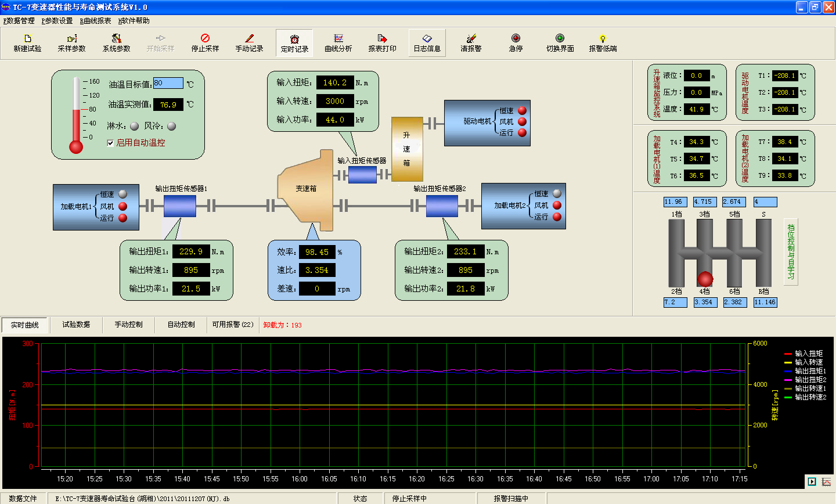Click the 加载电机2 恒速 indicator light
The height and width of the screenshot is (504, 836).
[x=557, y=194]
